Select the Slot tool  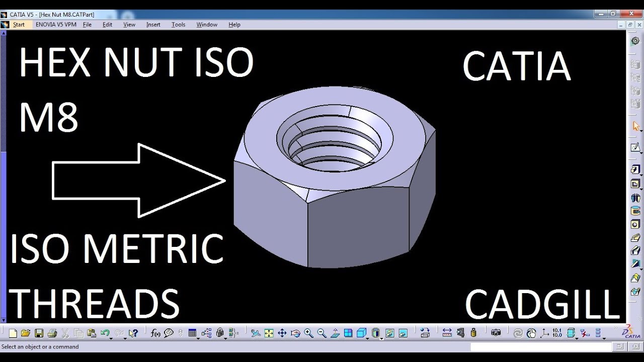tap(635, 250)
